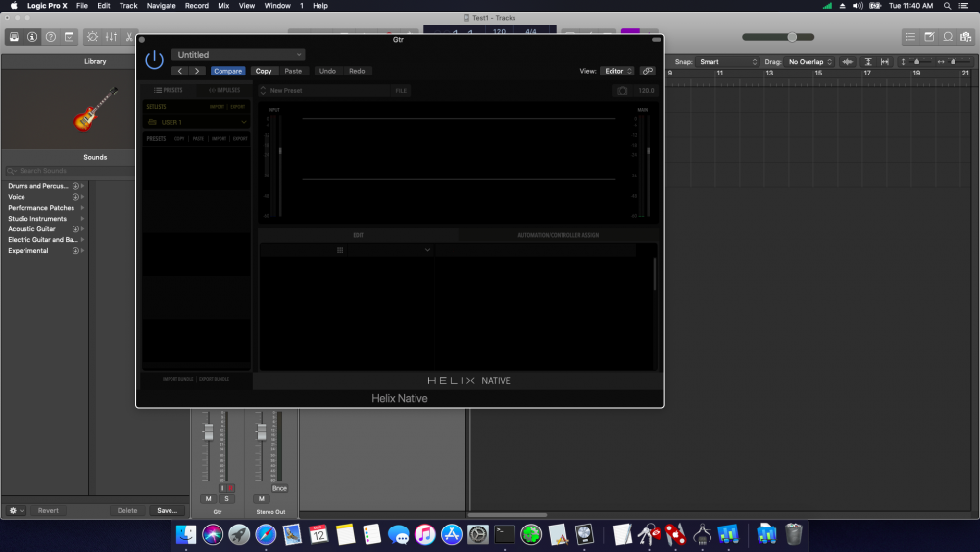980x552 pixels.
Task: Click vertical auto zoom icon
Action: [x=868, y=61]
